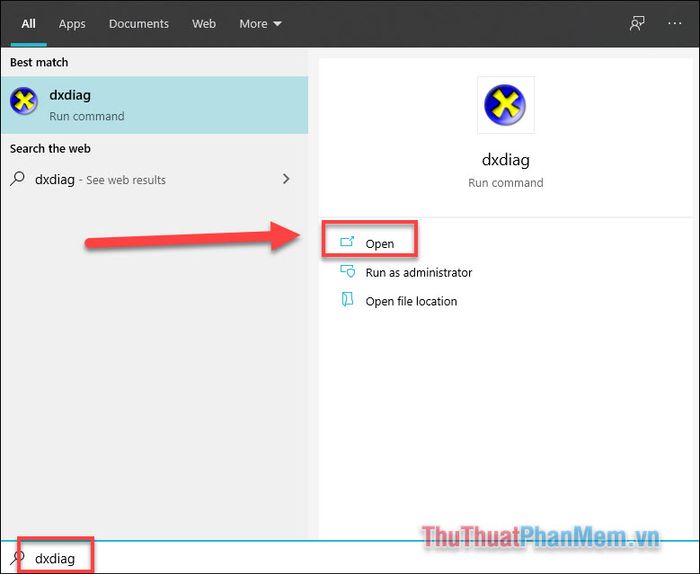Click the Run command label under Best match

tap(87, 116)
